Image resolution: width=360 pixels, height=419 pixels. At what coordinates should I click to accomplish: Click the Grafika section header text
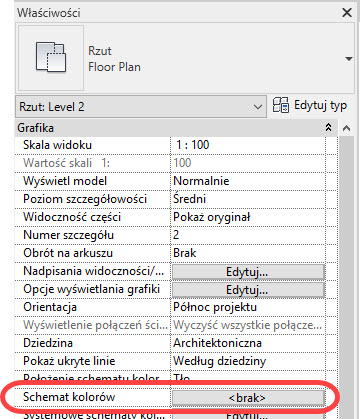(35, 128)
